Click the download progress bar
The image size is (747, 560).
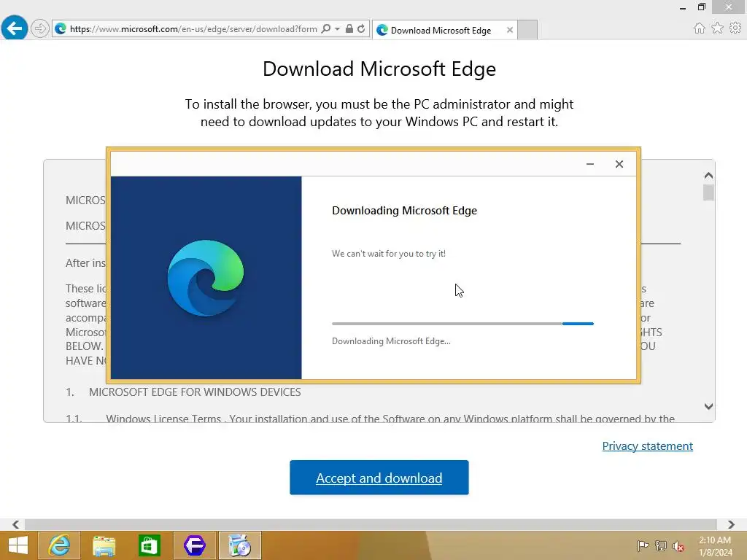tap(462, 324)
